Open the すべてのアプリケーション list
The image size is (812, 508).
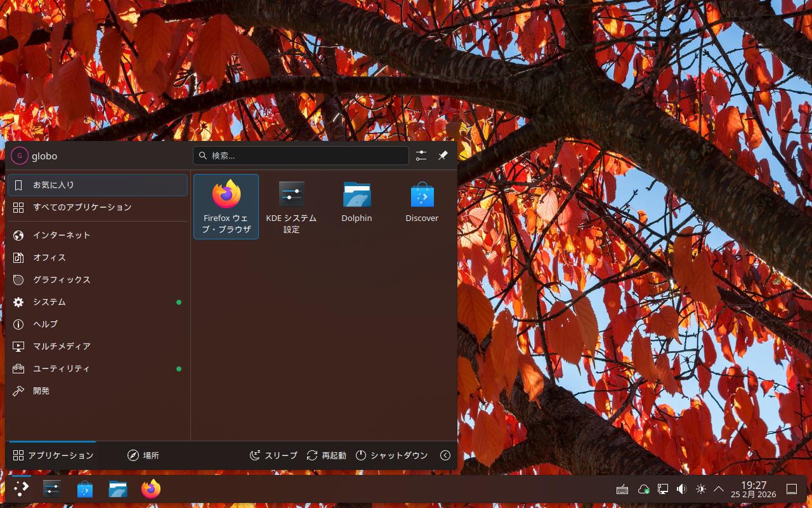[x=82, y=207]
